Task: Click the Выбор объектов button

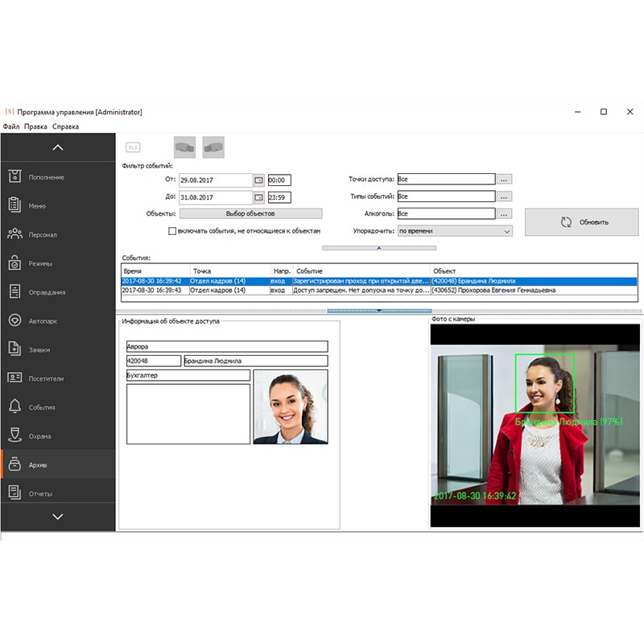Action: pos(250,214)
